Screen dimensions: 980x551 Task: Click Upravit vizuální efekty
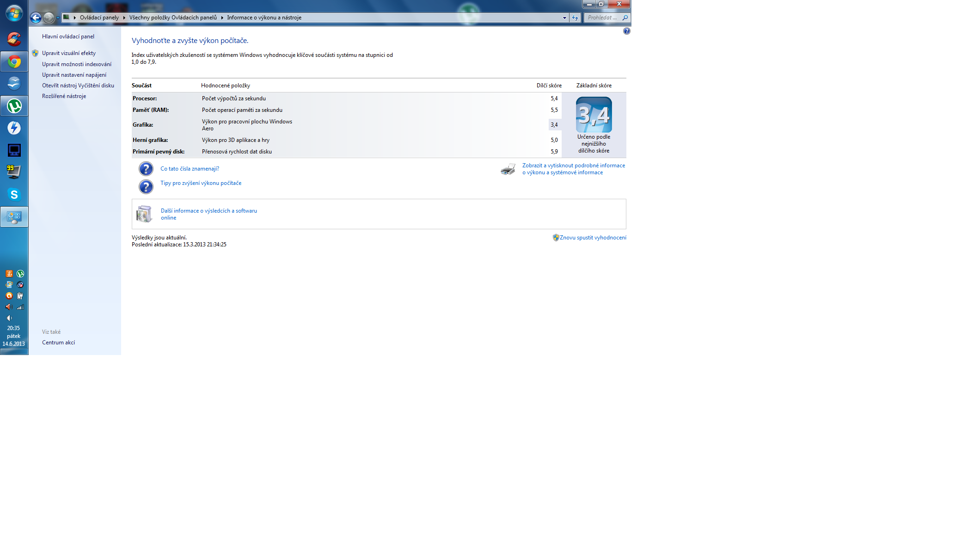(69, 53)
